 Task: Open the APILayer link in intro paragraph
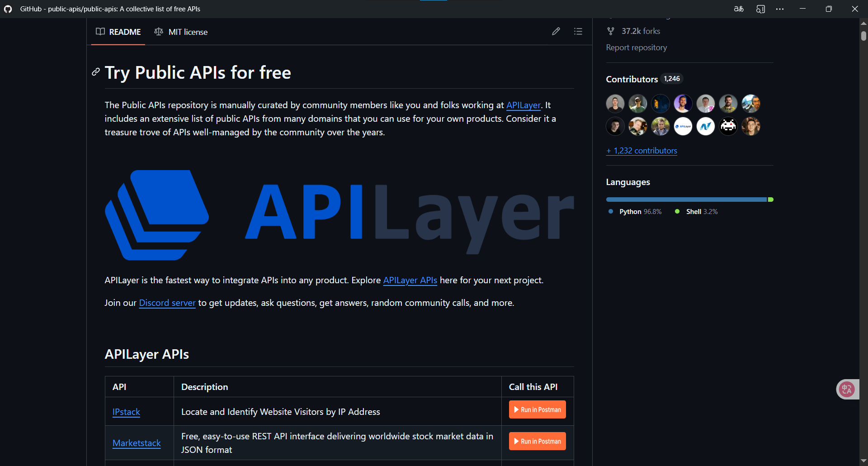coord(523,105)
